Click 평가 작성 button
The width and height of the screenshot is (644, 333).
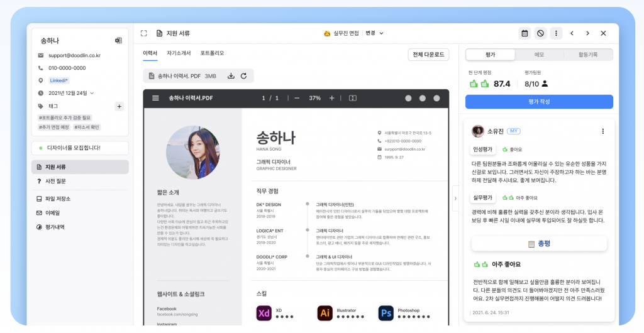(539, 102)
